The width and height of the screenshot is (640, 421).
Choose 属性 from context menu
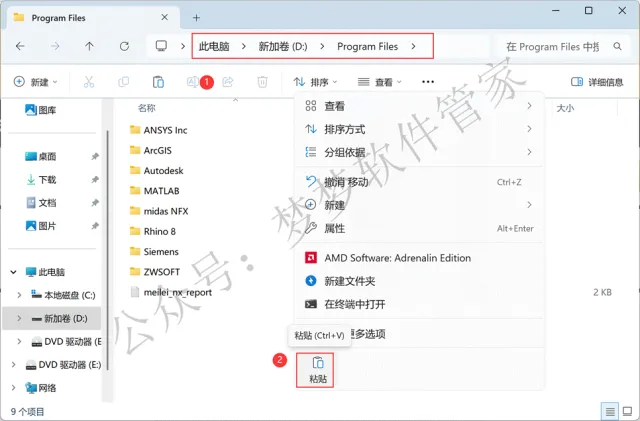[x=419, y=228]
